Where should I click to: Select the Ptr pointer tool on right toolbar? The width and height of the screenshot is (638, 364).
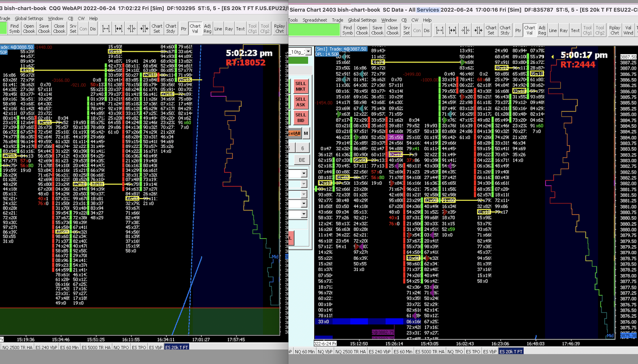coord(518,30)
